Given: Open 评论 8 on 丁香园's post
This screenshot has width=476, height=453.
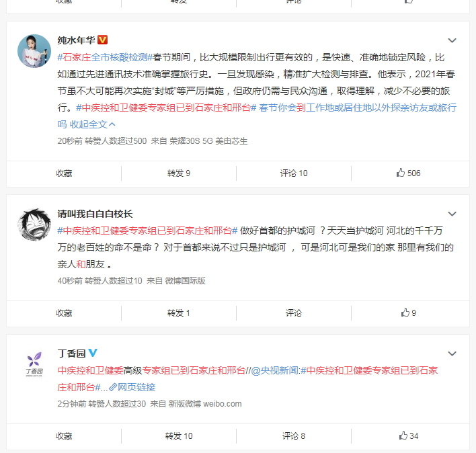Looking at the screenshot, I should (x=294, y=436).
